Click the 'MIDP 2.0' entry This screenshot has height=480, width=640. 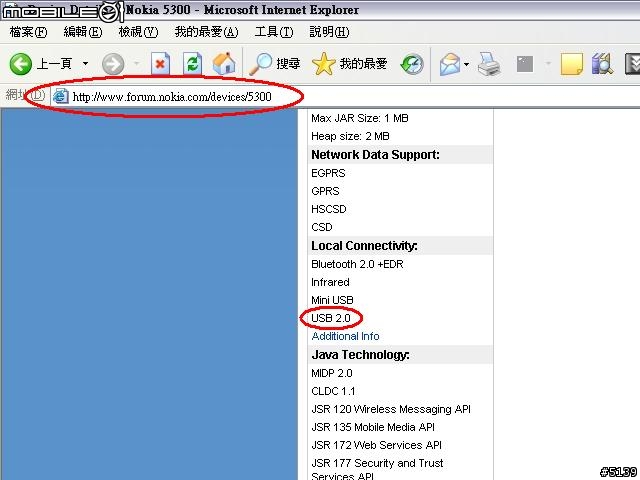(x=331, y=373)
